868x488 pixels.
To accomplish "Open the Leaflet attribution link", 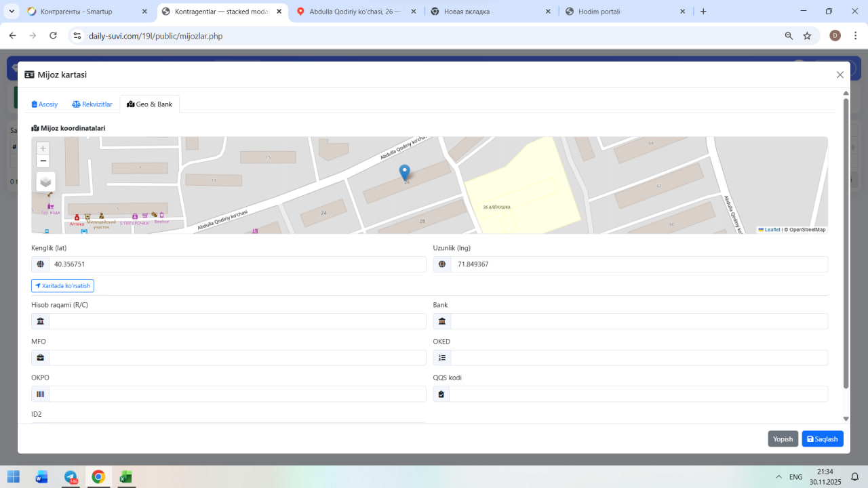I will coord(772,230).
